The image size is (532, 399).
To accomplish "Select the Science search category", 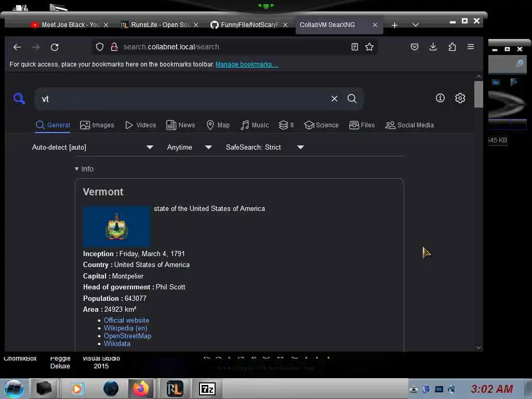I will [x=321, y=125].
